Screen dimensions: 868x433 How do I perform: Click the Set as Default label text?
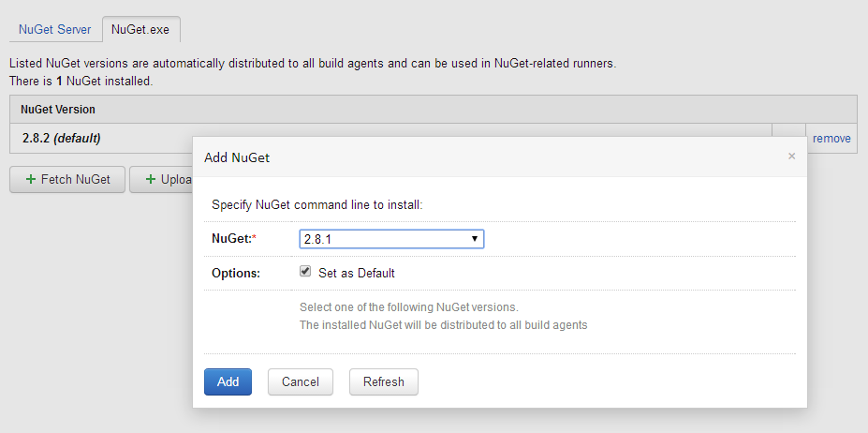[357, 273]
